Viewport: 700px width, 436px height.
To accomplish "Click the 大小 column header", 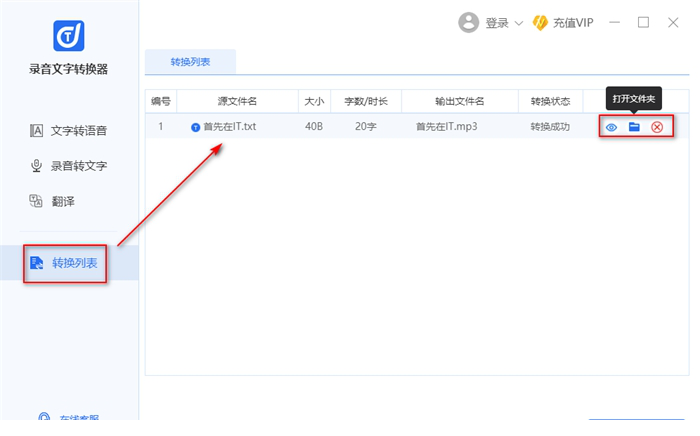I will pos(314,102).
